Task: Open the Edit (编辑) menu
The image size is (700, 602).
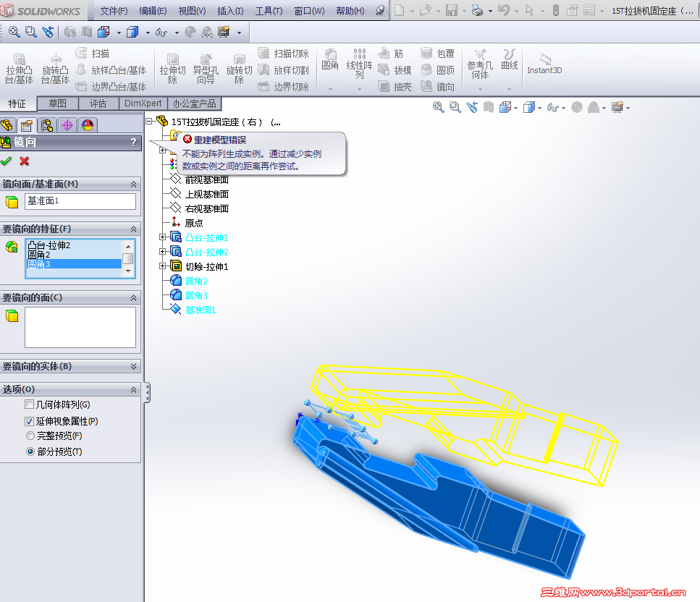Action: [153, 11]
